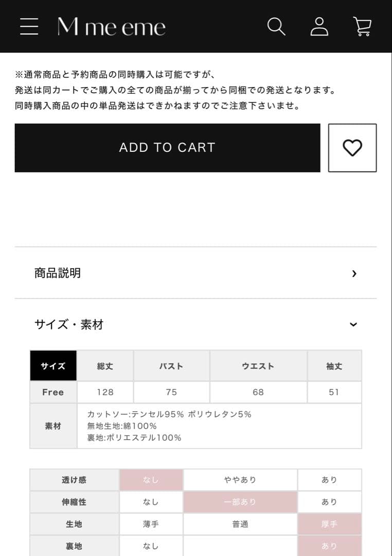392x556 pixels.
Task: Click the やや あり cell for 透け感
Action: 240,480
